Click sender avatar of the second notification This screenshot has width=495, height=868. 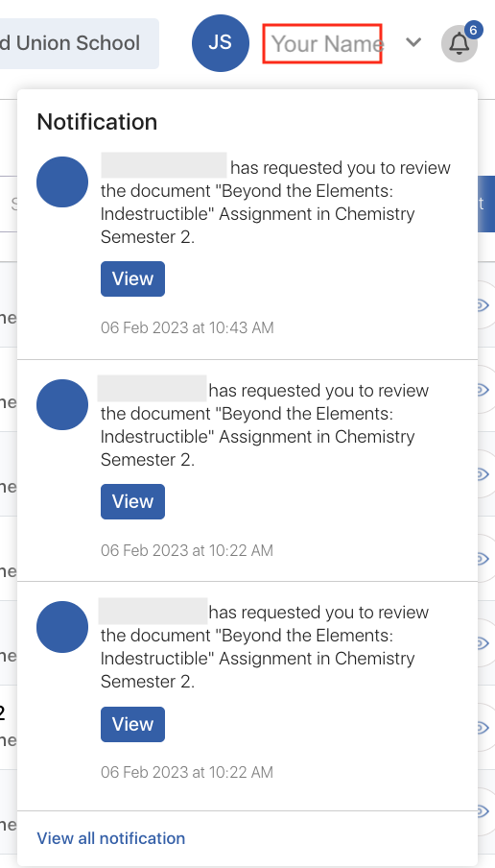click(62, 404)
